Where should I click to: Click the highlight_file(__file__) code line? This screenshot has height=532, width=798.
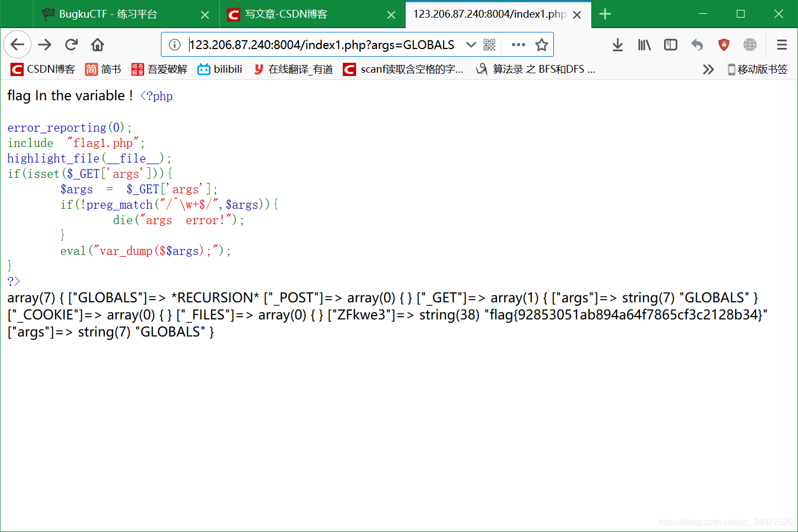[x=89, y=159]
